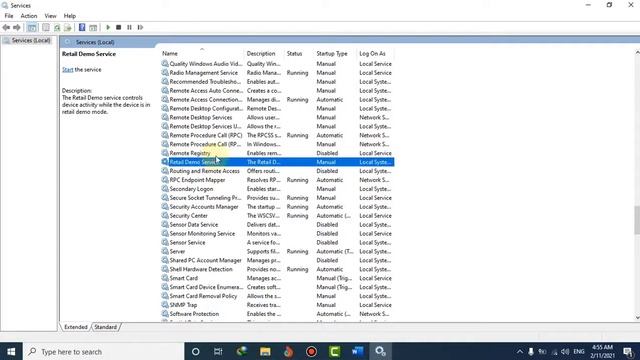The image size is (640, 360).
Task: Select Services (Local) tree node
Action: pos(31,40)
